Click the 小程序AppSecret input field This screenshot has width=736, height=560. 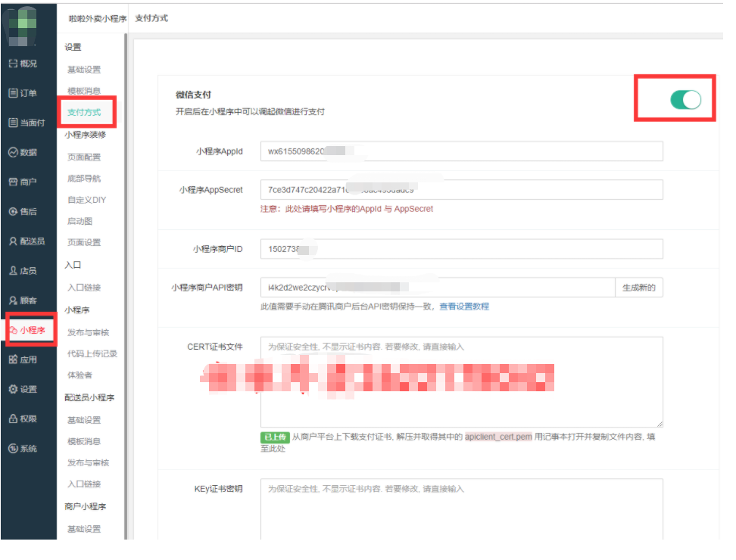[x=461, y=189]
